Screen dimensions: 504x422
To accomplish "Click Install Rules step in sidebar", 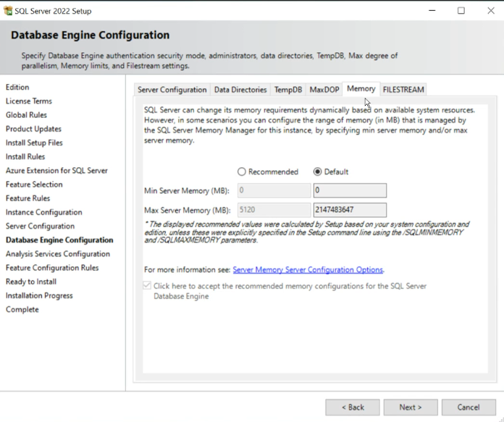I will 25,157.
